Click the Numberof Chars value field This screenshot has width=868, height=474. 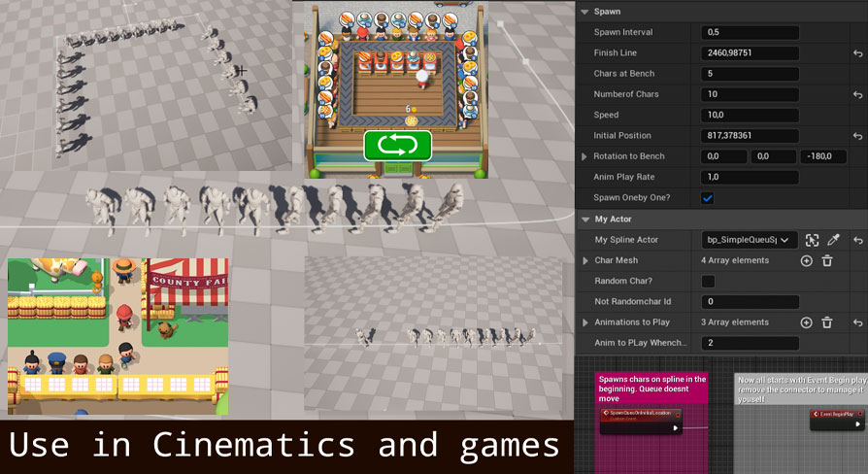[751, 94]
